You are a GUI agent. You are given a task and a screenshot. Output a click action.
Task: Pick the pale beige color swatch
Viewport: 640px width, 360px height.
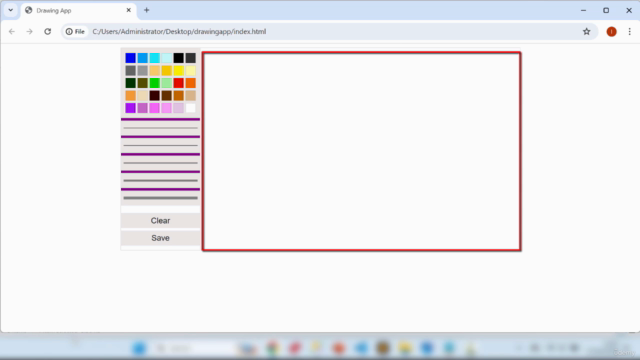point(142,96)
